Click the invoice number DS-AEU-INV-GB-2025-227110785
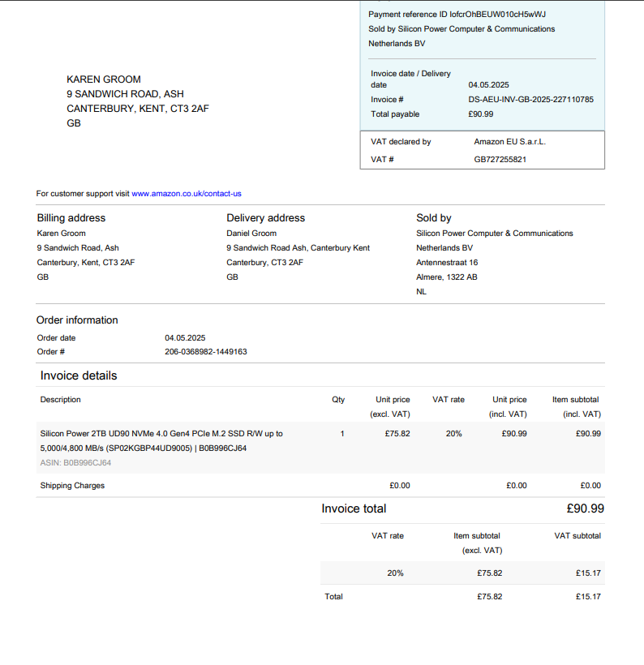 coord(530,100)
